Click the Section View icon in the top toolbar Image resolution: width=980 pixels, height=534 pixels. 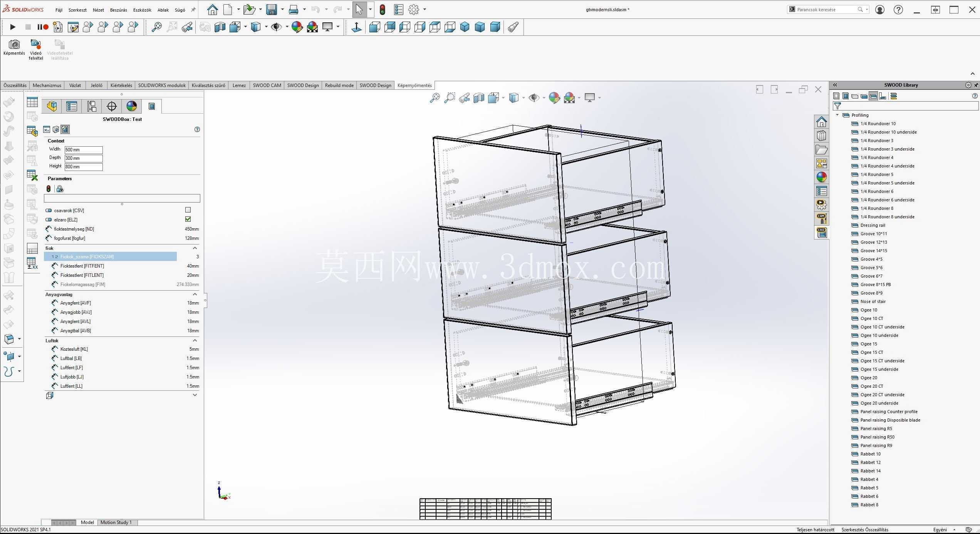pos(220,27)
